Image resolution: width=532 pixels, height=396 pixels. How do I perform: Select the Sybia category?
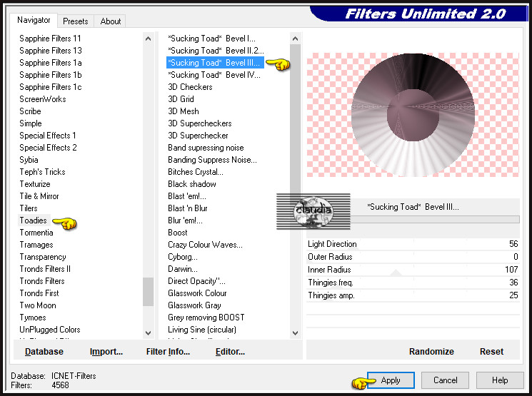pyautogui.click(x=29, y=160)
